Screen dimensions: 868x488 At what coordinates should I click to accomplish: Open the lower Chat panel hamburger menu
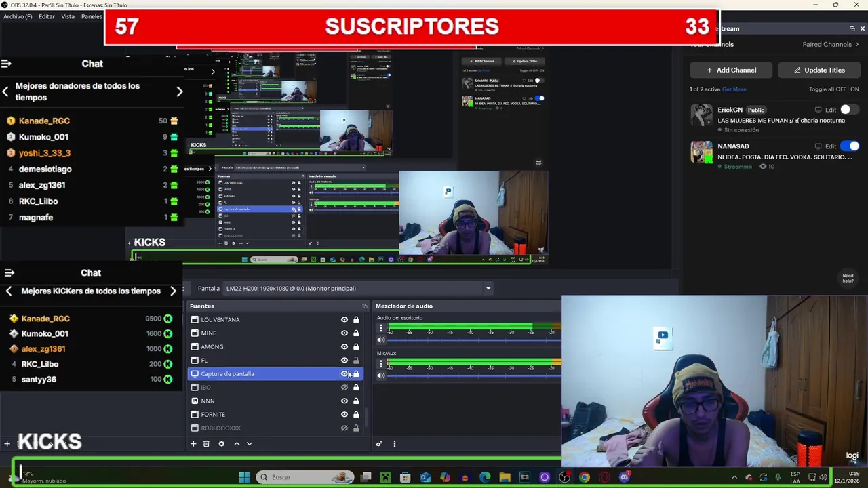(x=9, y=273)
